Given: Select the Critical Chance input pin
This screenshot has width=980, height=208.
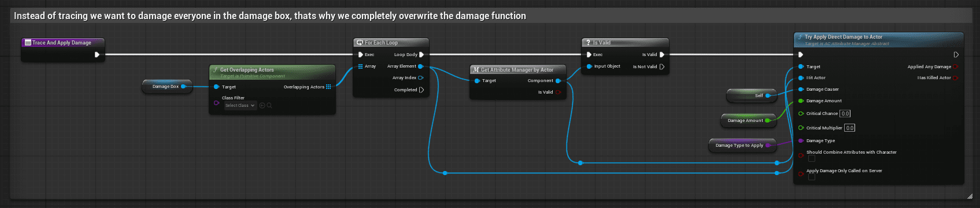Looking at the screenshot, I should pos(801,113).
